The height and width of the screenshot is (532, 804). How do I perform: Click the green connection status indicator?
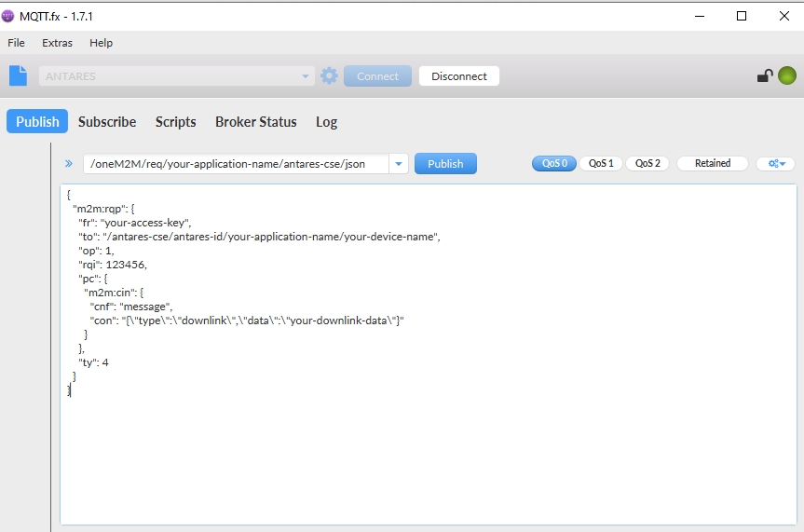787,75
